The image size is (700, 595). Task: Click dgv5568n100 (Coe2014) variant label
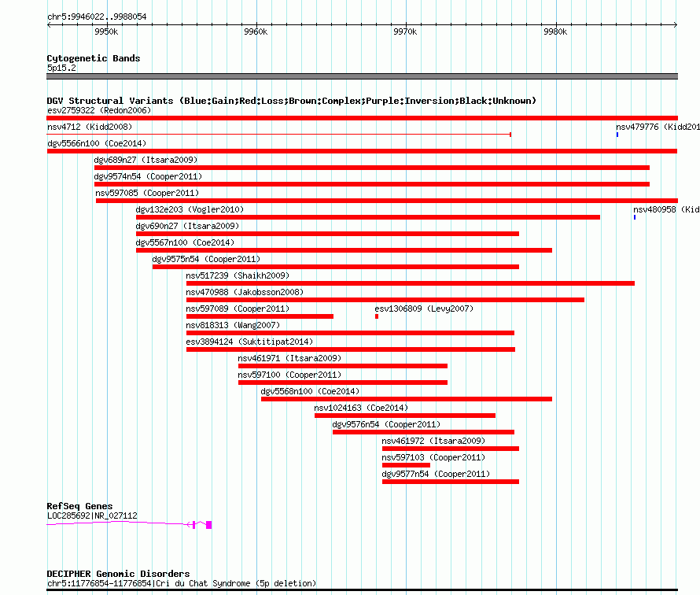(310, 391)
